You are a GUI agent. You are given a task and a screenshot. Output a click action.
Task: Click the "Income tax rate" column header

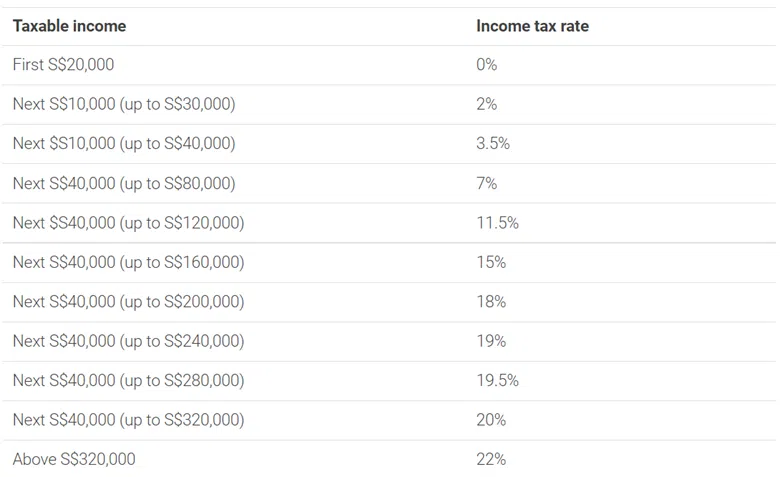pyautogui.click(x=532, y=26)
